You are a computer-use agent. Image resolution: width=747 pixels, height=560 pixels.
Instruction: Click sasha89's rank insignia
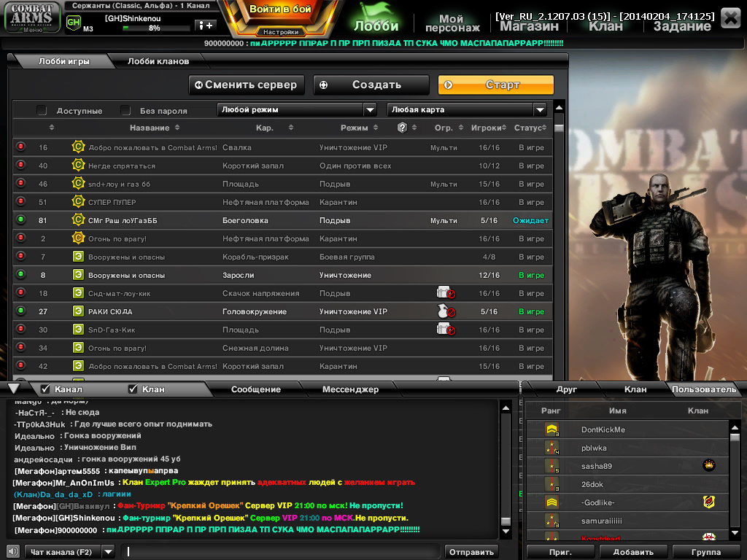tap(551, 466)
